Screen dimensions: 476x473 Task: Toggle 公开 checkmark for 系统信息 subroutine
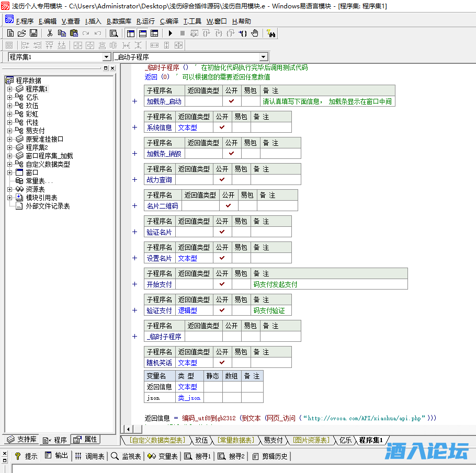(x=222, y=127)
